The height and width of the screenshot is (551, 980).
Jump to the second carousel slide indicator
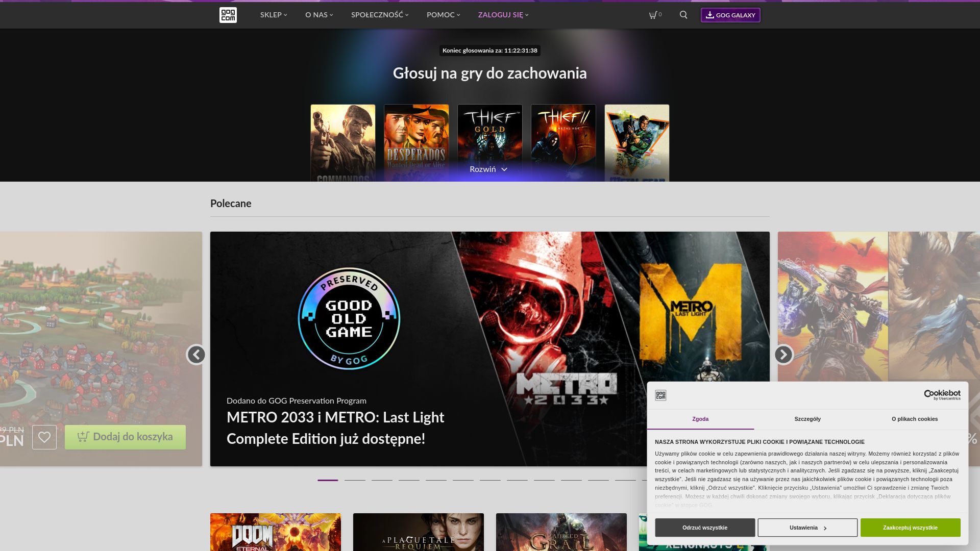(x=355, y=480)
